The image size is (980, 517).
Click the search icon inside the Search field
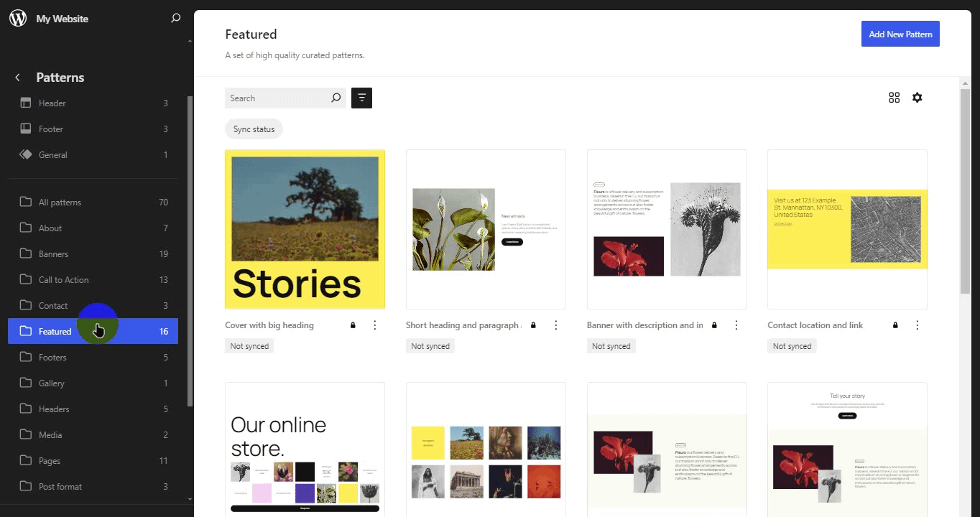point(336,98)
